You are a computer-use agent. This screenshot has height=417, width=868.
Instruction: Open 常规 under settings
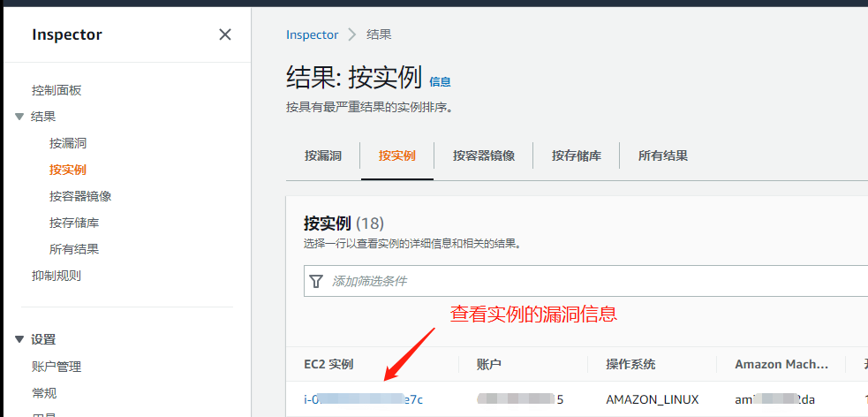[x=44, y=393]
